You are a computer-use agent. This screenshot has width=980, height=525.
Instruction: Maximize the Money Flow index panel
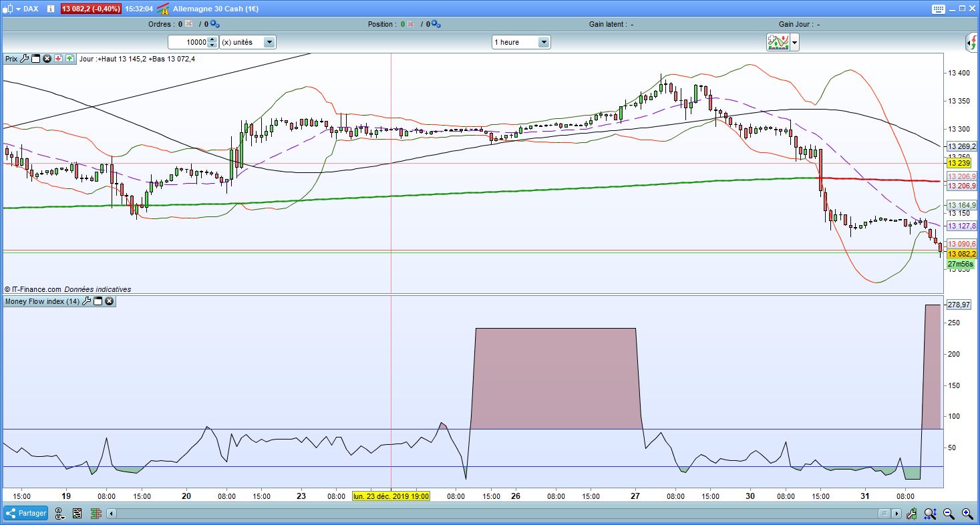pyautogui.click(x=98, y=301)
